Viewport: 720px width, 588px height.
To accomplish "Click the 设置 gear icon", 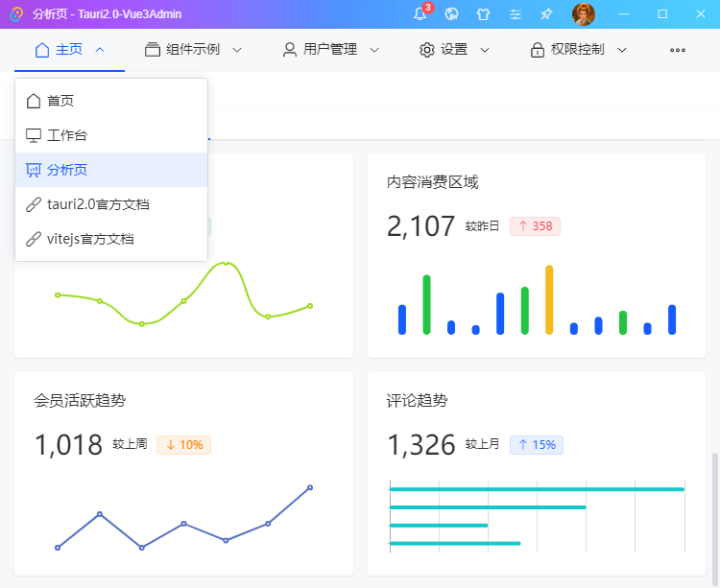I will 427,50.
